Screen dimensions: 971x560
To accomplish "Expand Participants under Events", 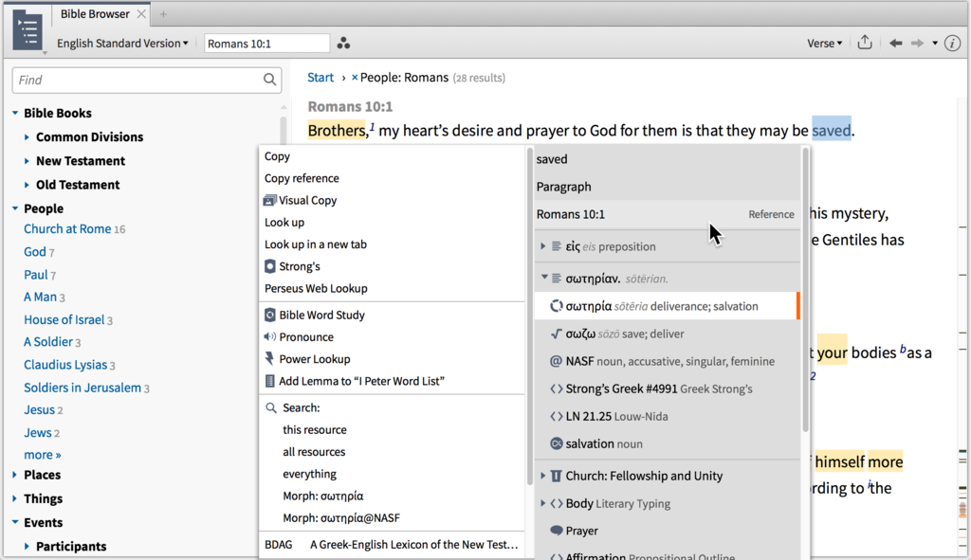I will click(x=27, y=546).
